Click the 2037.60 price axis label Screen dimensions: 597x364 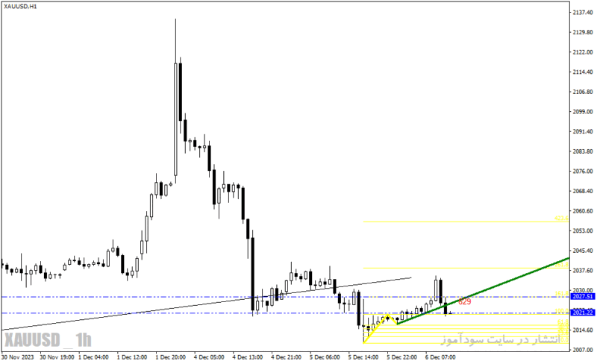[x=583, y=270]
